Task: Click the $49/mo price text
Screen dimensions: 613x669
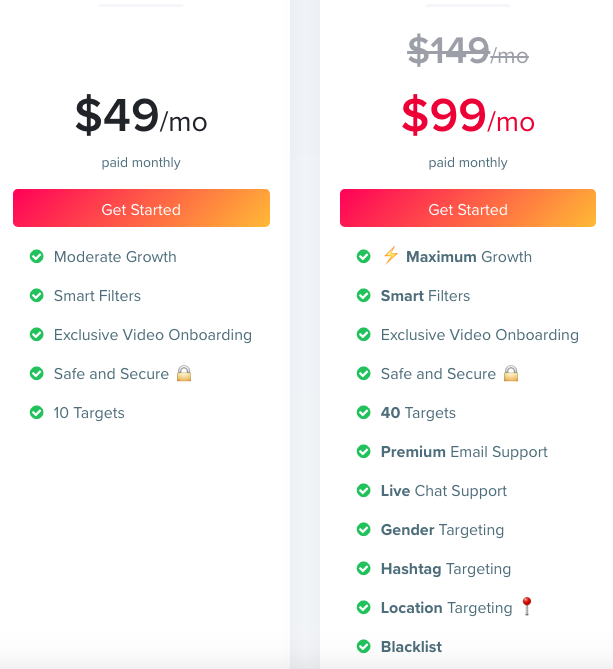Action: point(141,115)
